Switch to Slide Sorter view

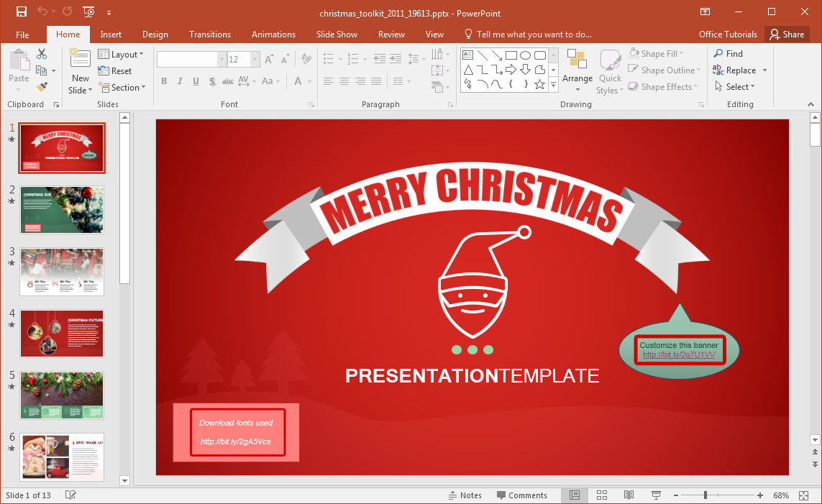point(602,495)
